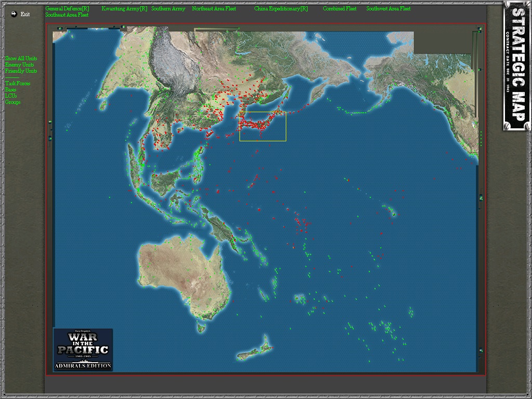Click inside the yellow viewport rectangle over Japan
Screen dimensions: 532x399
coord(262,126)
